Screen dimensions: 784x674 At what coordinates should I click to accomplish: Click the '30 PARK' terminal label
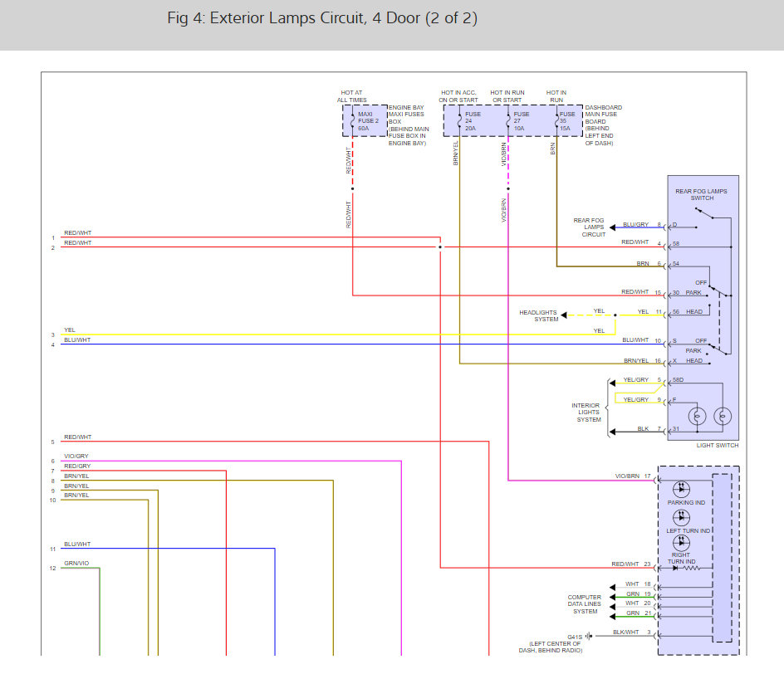pyautogui.click(x=687, y=293)
